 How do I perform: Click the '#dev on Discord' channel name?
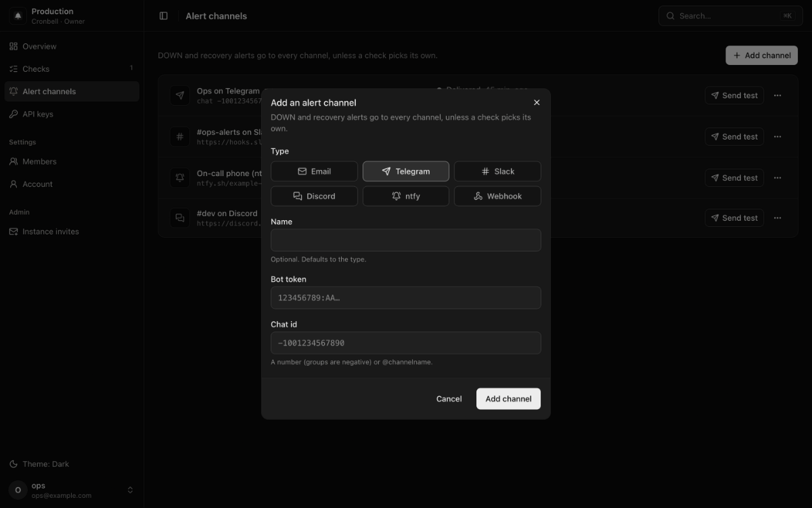227,213
